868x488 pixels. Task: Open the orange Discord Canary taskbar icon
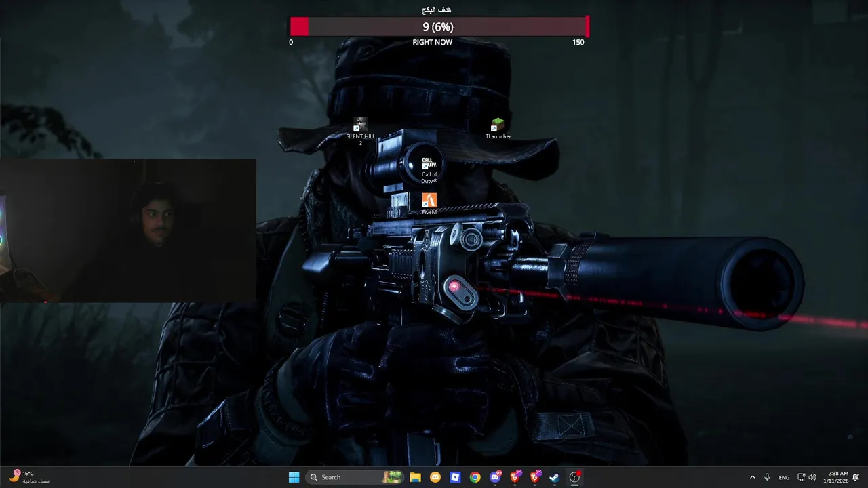[435, 477]
